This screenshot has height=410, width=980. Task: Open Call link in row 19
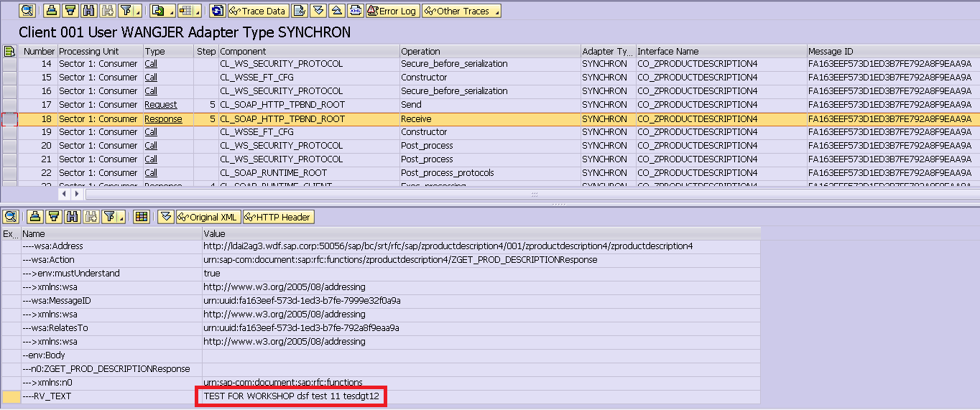151,132
